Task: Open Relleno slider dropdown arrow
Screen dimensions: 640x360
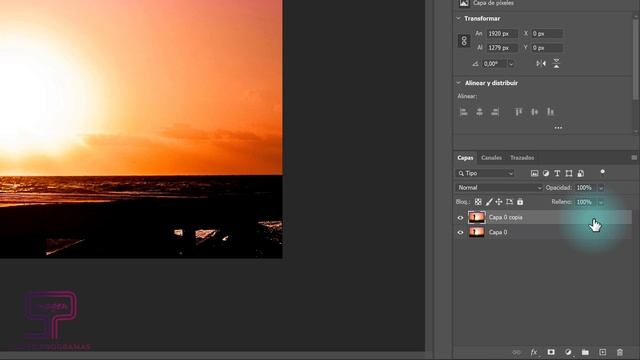Action: pos(601,202)
